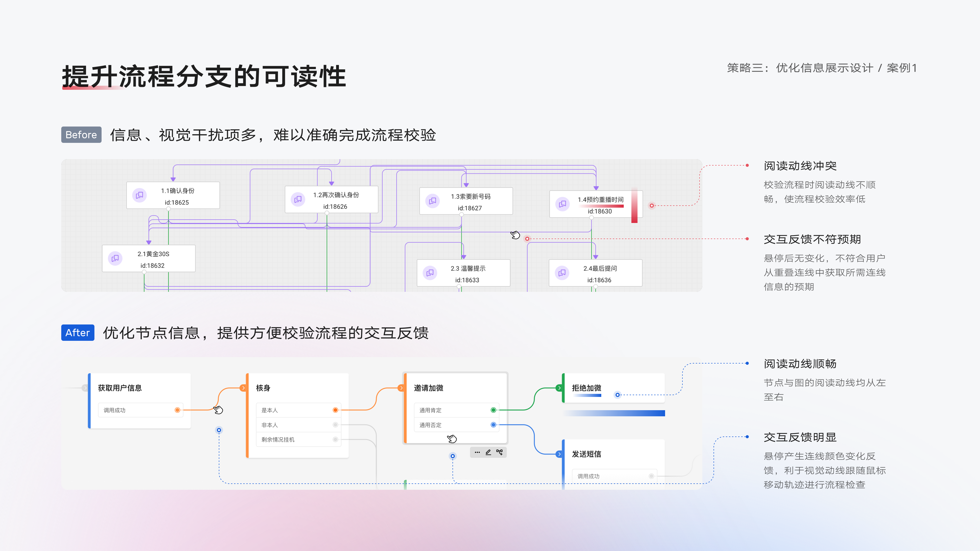Click the 交互反馈不符预期 heading
This screenshot has height=551, width=980.
point(812,239)
